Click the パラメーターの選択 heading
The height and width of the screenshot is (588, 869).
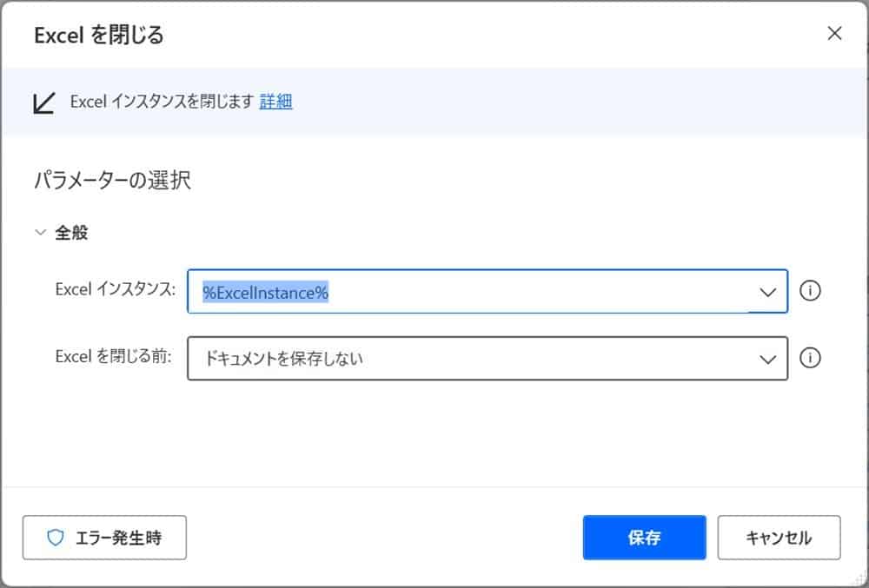(x=112, y=181)
